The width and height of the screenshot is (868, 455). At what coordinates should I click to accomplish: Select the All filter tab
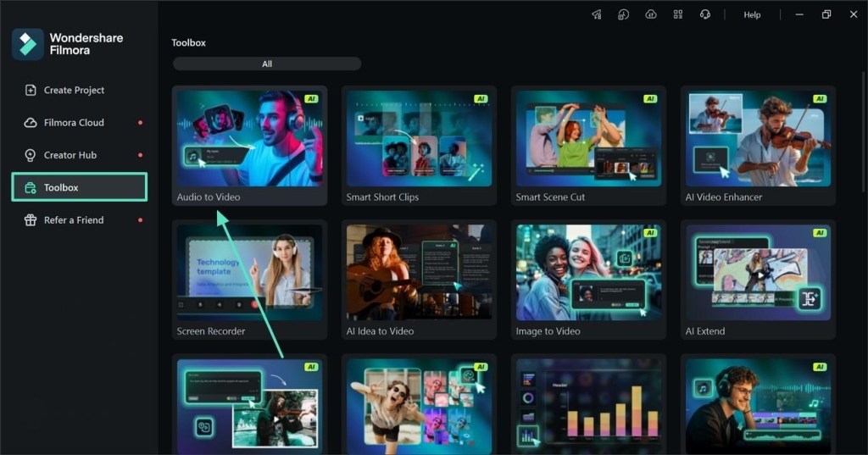tap(267, 64)
